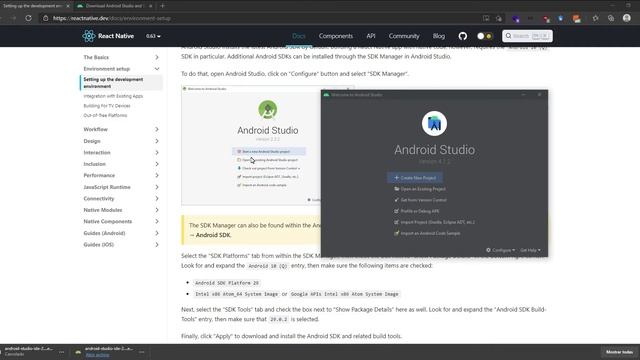
Task: Click Create New Project in Android Studio
Action: [x=415, y=178]
